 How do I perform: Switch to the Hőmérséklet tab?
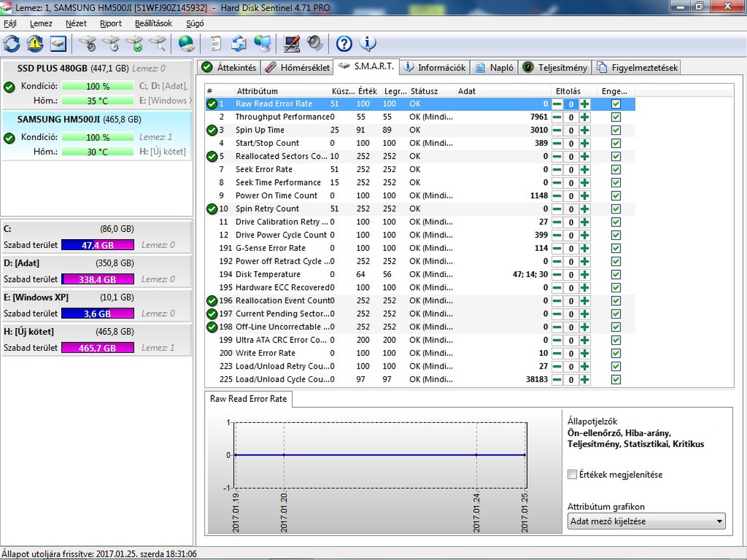pos(297,68)
